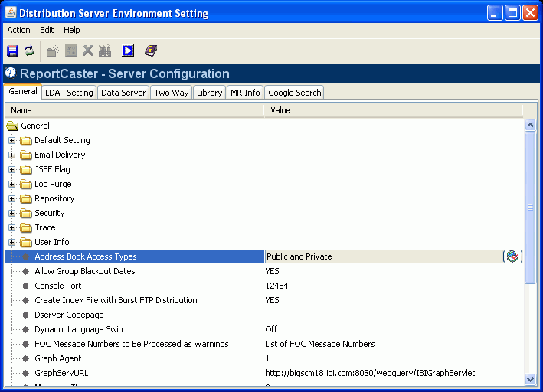
Task: Maximize the Distribution Server Environment Setting window
Action: [x=512, y=13]
